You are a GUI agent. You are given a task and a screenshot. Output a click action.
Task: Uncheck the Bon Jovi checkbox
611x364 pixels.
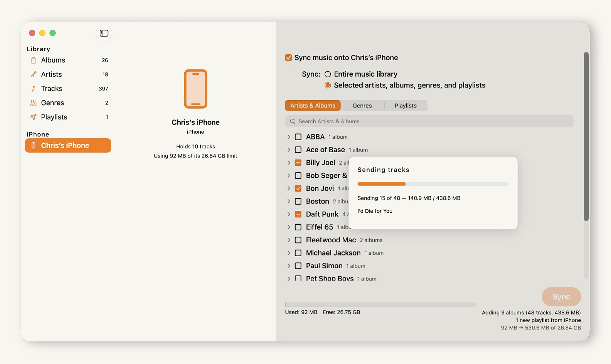pyautogui.click(x=298, y=188)
